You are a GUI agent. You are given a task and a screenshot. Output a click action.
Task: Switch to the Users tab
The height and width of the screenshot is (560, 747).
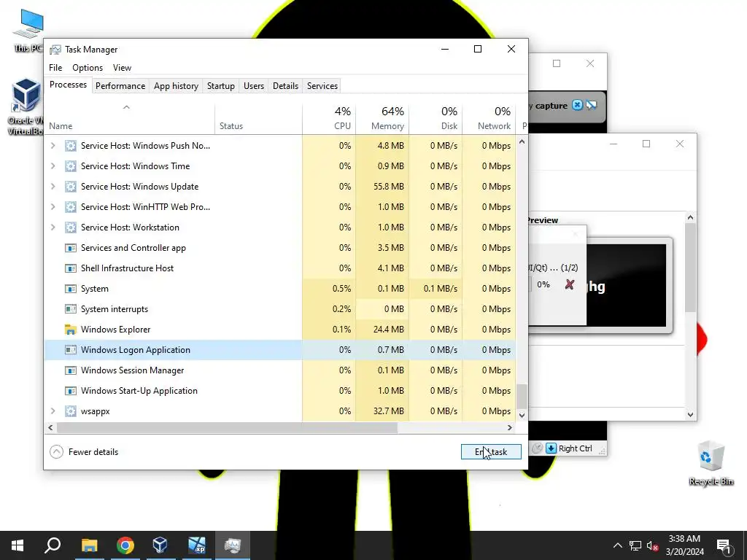[x=253, y=86]
